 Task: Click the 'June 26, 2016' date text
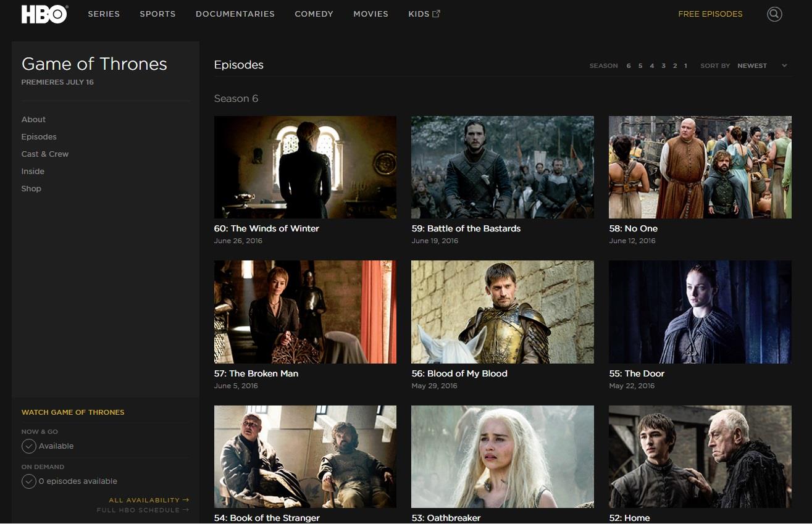tap(238, 241)
